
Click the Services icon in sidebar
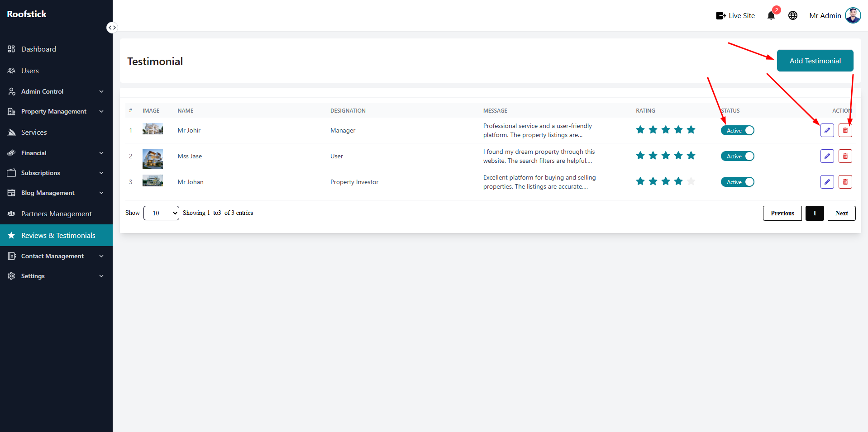pyautogui.click(x=12, y=133)
